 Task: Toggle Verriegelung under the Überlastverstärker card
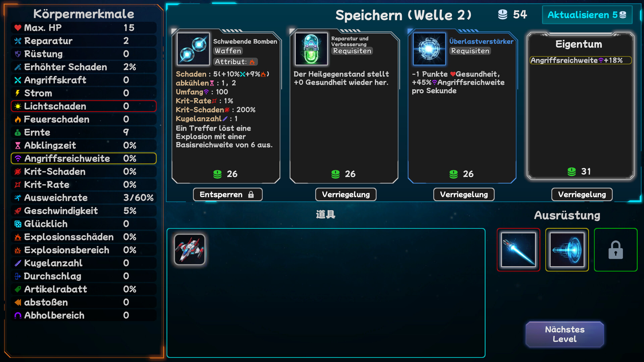pos(464,194)
